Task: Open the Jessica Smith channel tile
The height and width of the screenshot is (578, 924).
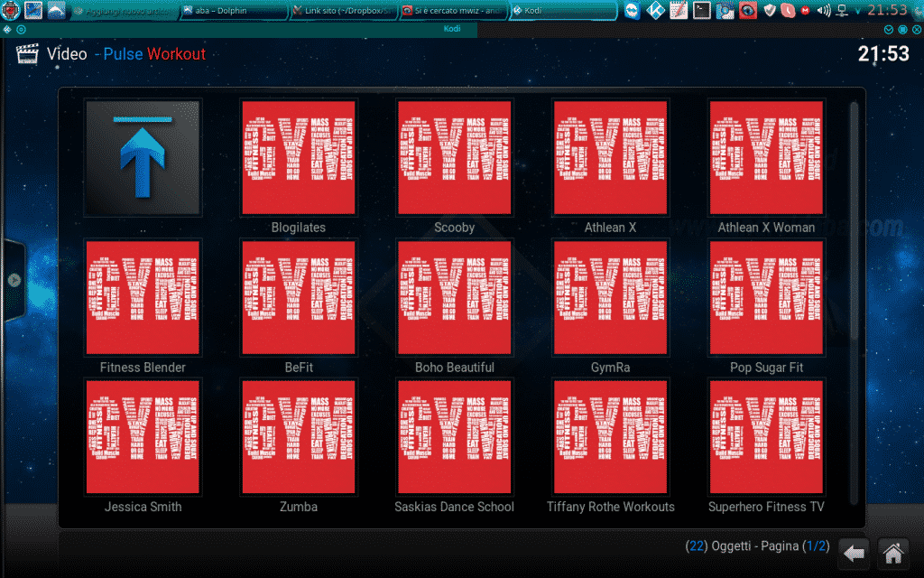Action: [143, 437]
